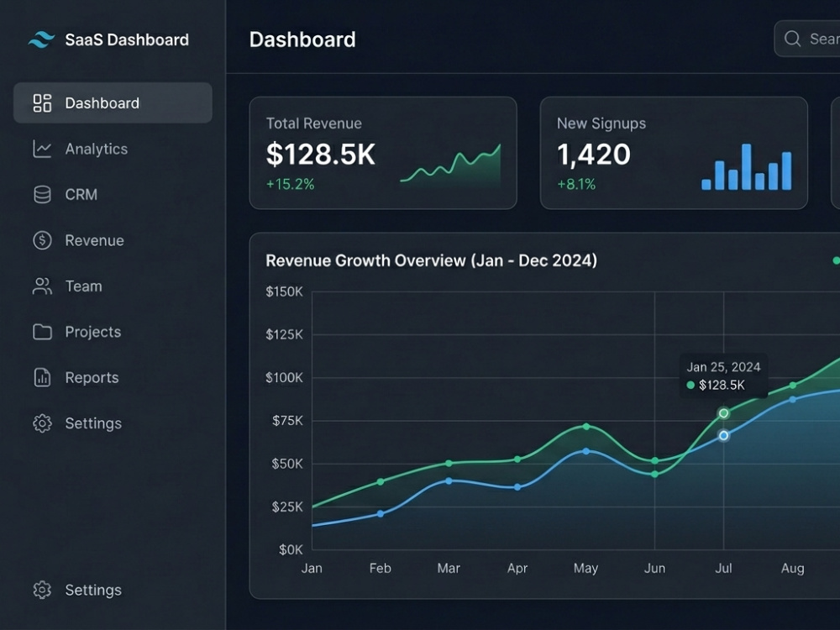Click the $75K y-axis label
This screenshot has width=840, height=630.
[287, 421]
